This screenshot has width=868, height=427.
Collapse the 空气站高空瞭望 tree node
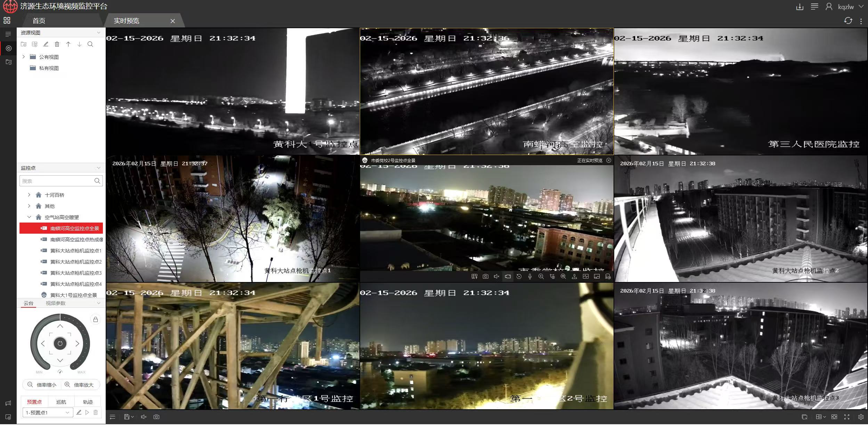click(29, 217)
